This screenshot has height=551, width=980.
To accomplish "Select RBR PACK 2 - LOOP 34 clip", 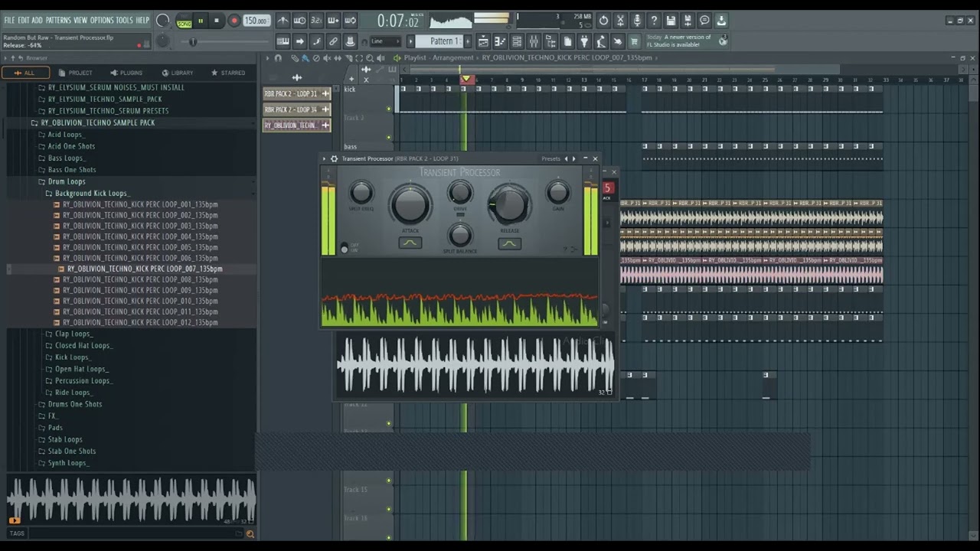I will (296, 109).
